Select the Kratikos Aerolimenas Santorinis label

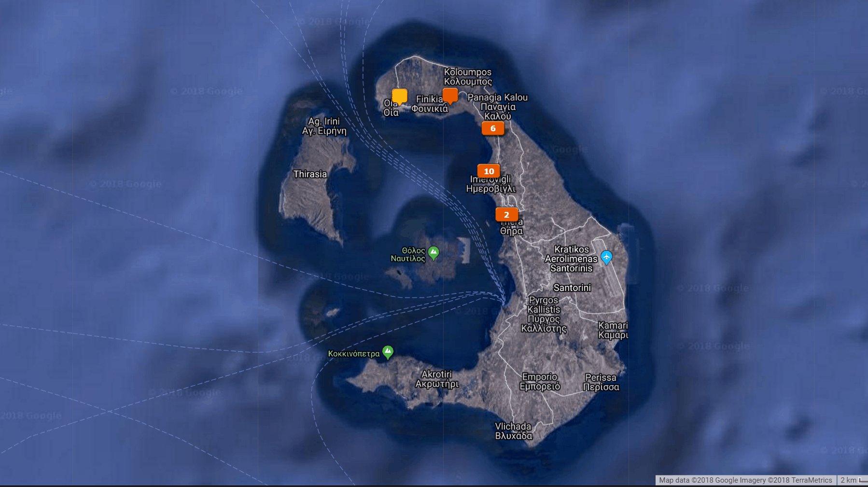(x=571, y=259)
